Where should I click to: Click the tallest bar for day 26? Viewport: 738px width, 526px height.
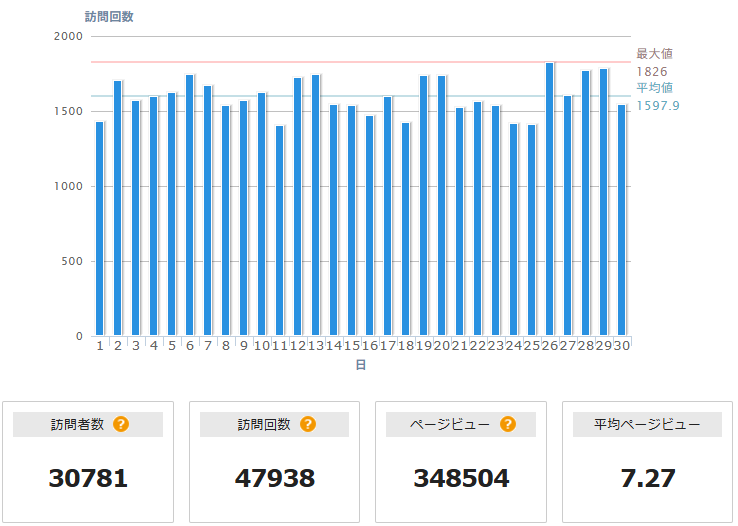550,199
